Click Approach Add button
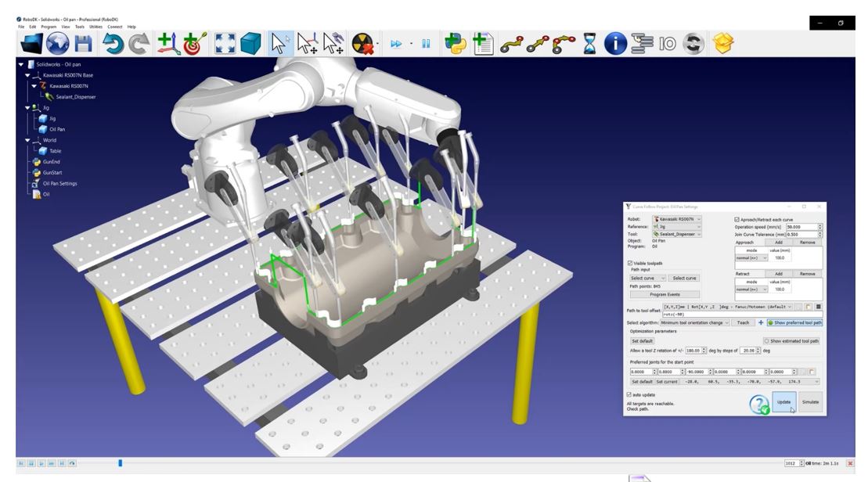The image size is (868, 482). point(778,242)
